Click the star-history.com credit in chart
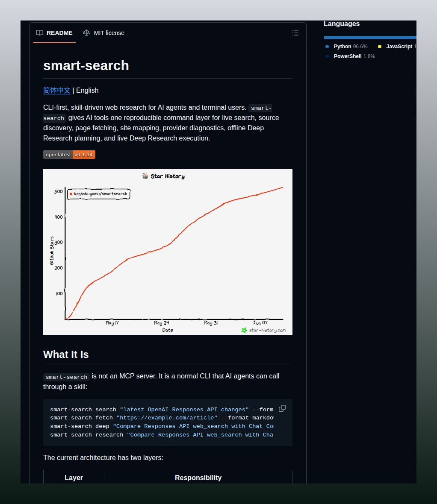This screenshot has height=504, width=437. (x=263, y=330)
